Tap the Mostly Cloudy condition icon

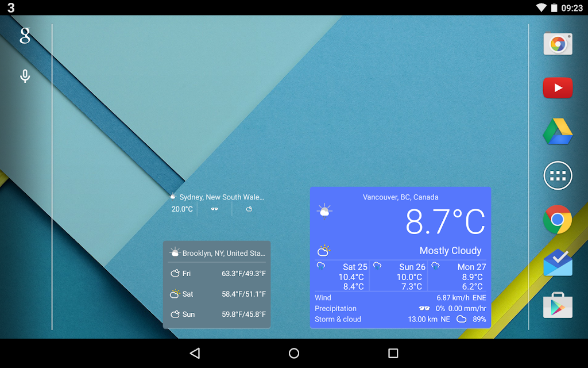324,251
